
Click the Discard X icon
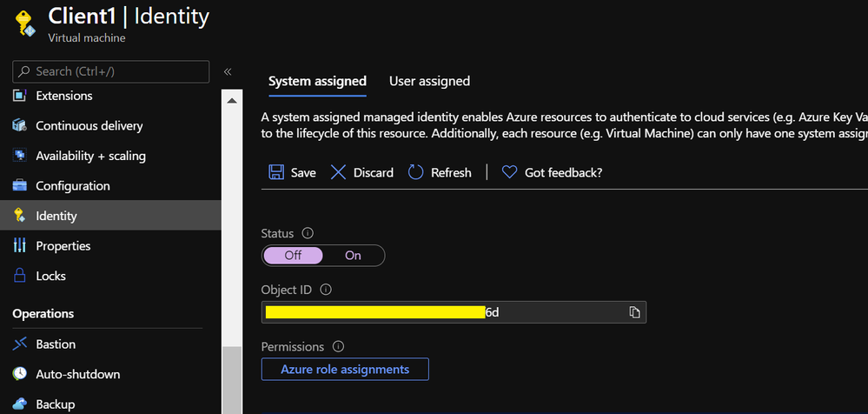(x=338, y=172)
